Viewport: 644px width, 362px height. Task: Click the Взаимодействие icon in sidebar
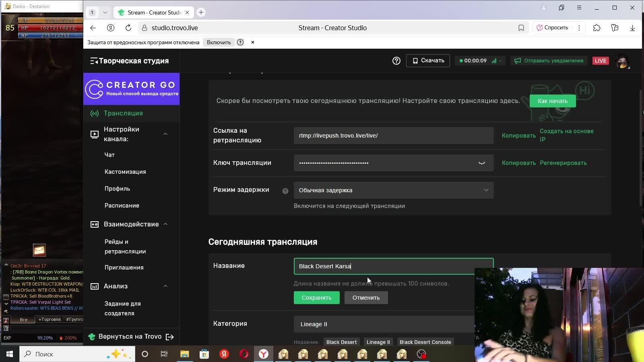point(94,224)
